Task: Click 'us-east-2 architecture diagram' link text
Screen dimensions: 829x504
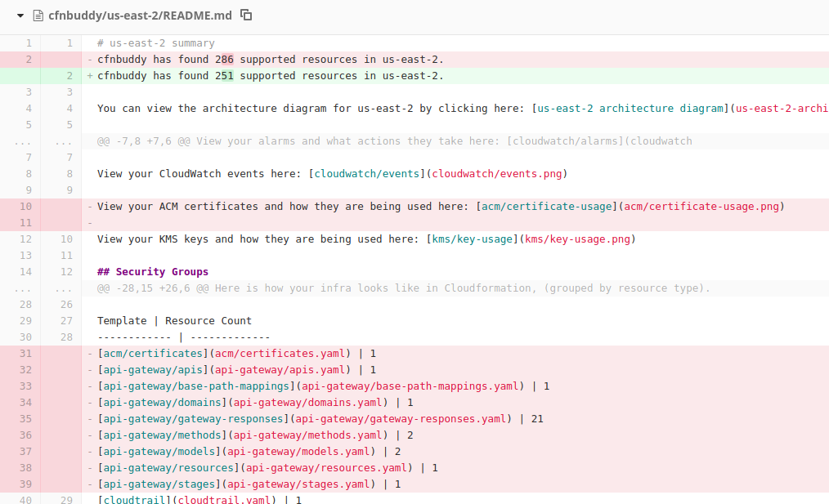Action: [x=630, y=109]
